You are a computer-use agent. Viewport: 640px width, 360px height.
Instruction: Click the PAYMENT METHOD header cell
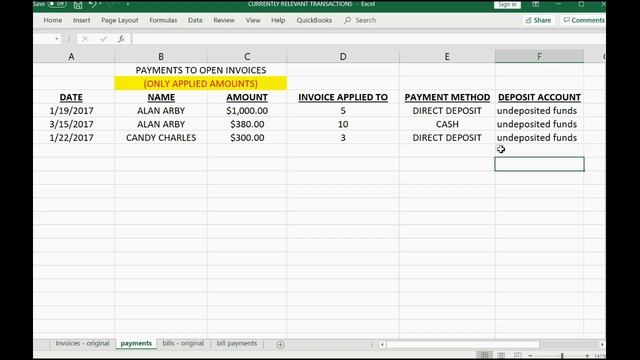pos(447,97)
